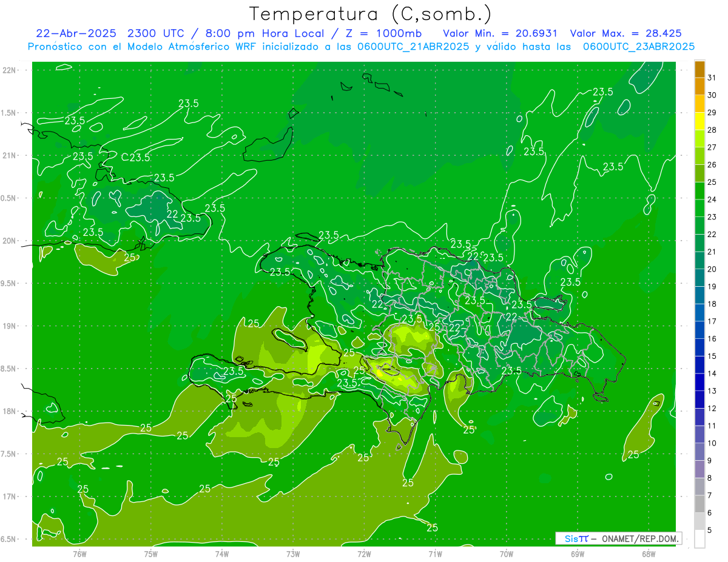The width and height of the screenshot is (728, 562).
Task: Select the 'Valor Min. = 20.6931' text
Action: (x=500, y=33)
